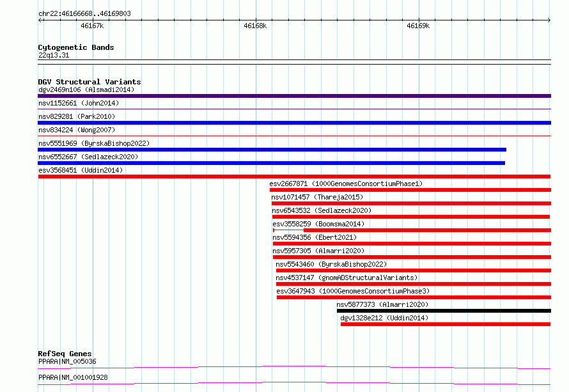Image resolution: width=569 pixels, height=392 pixels.
Task: Open gene PPARA|NM_005036 label
Action: tap(67, 361)
